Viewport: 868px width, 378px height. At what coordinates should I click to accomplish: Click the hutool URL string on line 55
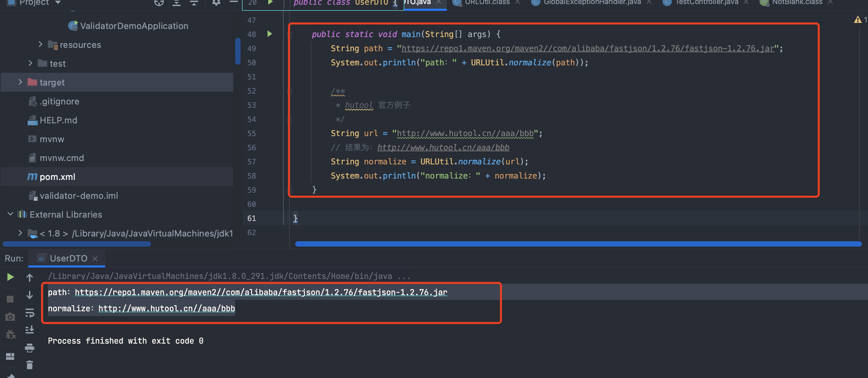click(x=465, y=133)
